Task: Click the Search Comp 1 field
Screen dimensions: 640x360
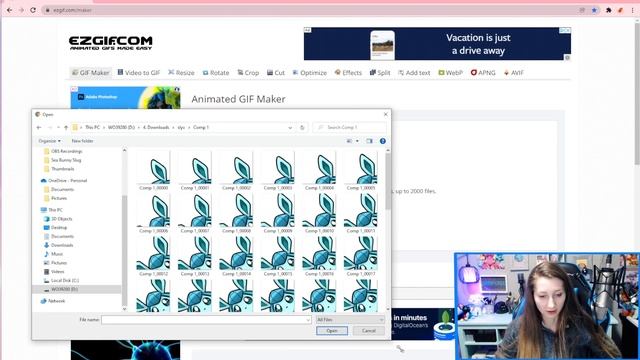Action: [349, 127]
